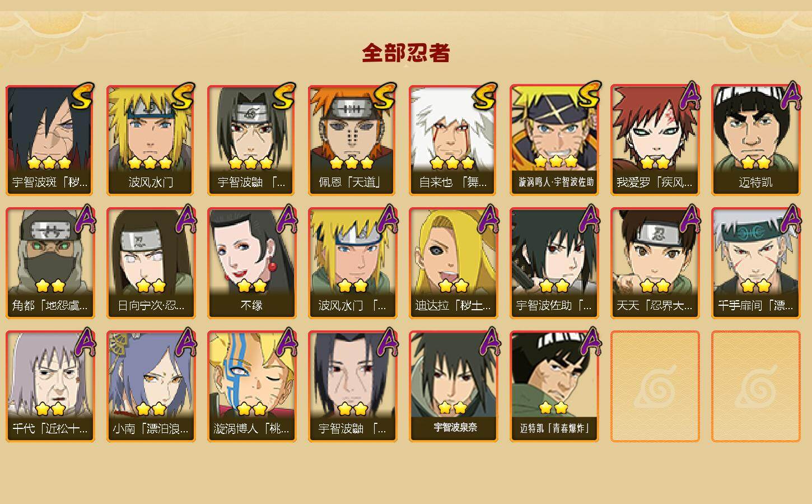Open the 迪达拉「秽土」 ninja card

tap(453, 263)
